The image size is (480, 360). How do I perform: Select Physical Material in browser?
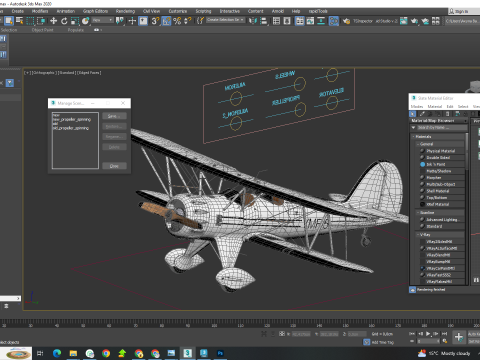pyautogui.click(x=442, y=151)
